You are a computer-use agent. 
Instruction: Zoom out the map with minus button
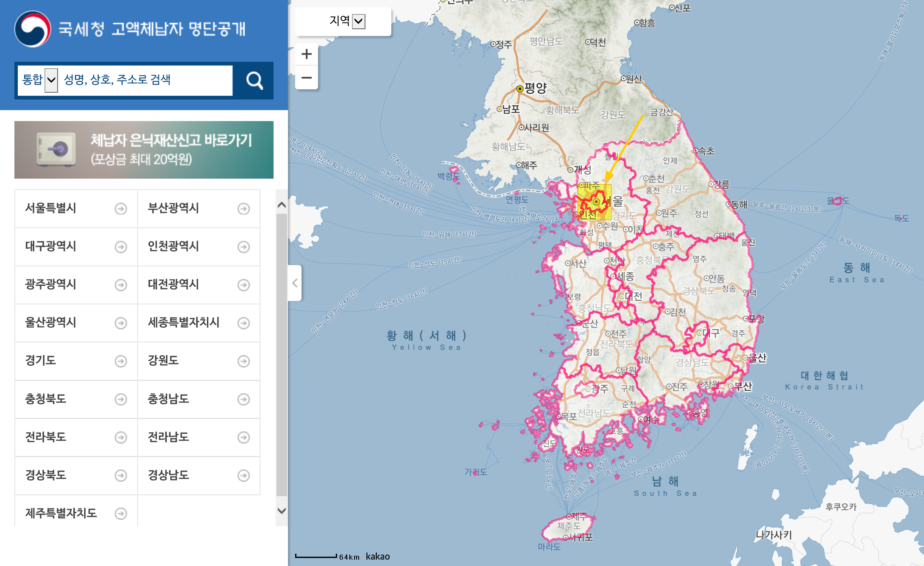click(x=307, y=78)
